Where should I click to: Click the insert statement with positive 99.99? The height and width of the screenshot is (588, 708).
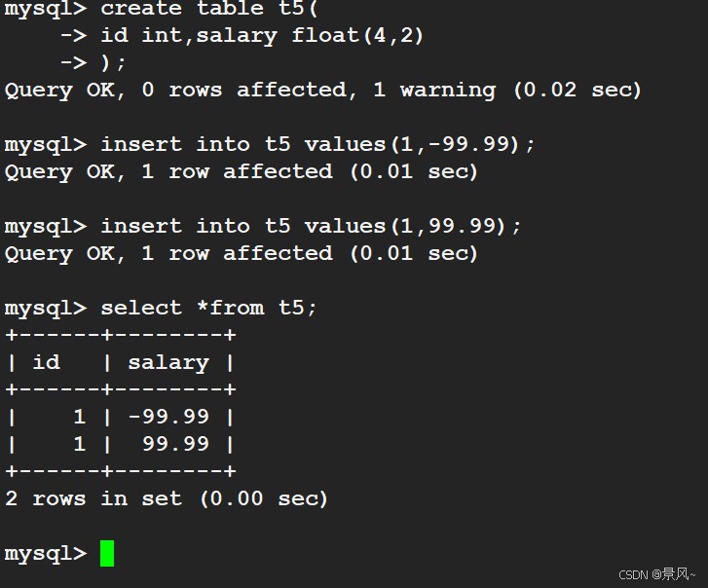pyautogui.click(x=311, y=226)
